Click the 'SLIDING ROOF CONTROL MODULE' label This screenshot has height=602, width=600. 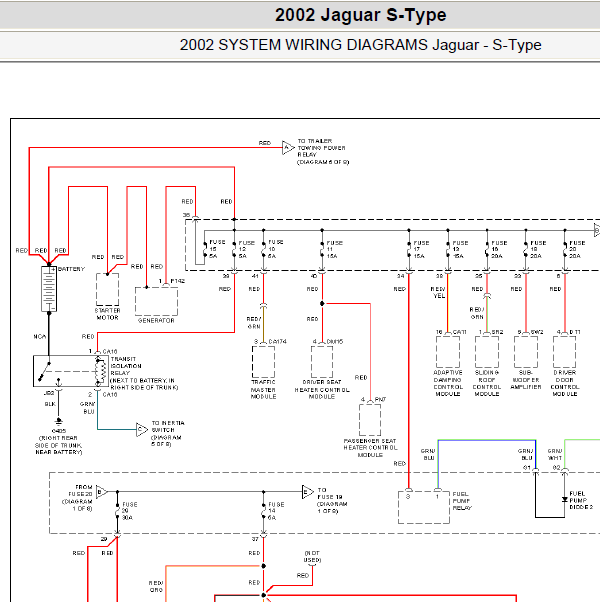pyautogui.click(x=487, y=383)
